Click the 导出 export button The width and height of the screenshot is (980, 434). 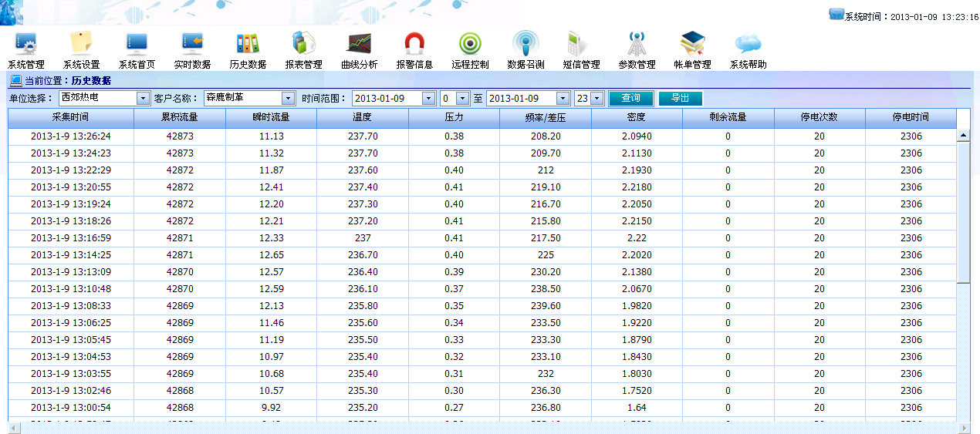(x=680, y=99)
